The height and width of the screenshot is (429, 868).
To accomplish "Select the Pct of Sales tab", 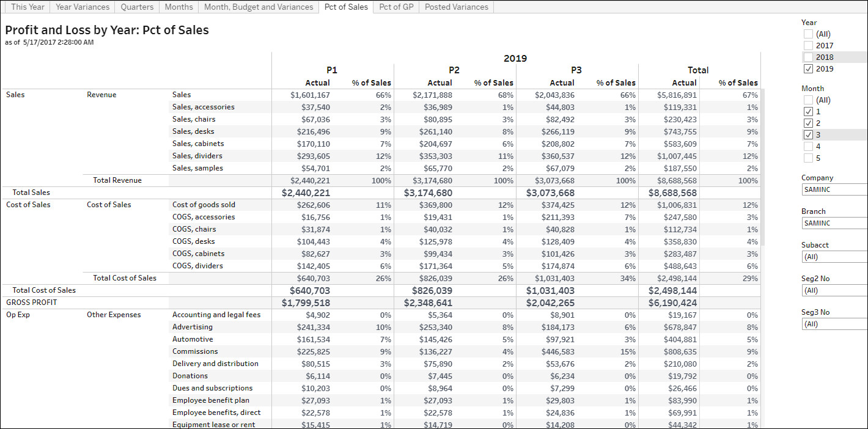I will pos(346,7).
